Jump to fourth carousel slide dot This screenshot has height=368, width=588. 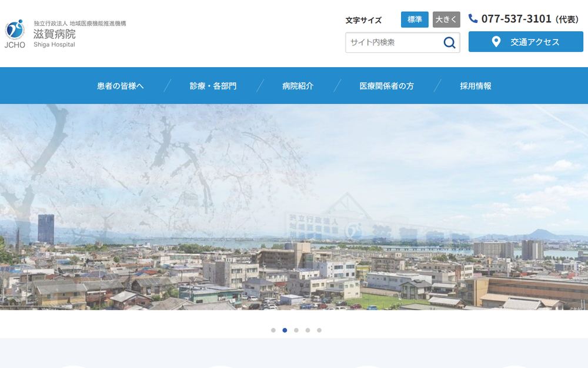point(308,330)
